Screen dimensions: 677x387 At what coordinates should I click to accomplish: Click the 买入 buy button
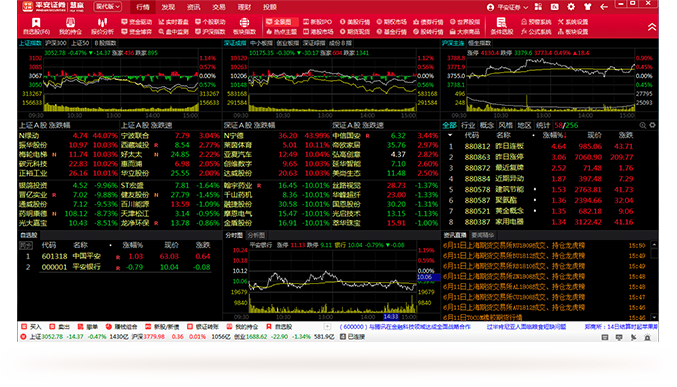point(31,327)
